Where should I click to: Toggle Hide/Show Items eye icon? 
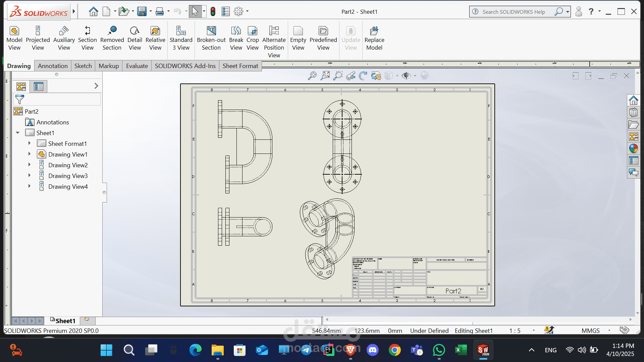pos(406,76)
